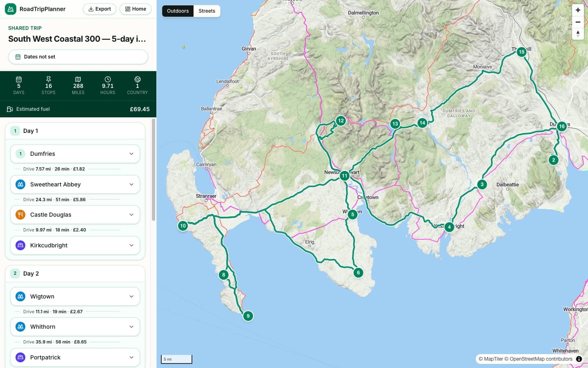Click the Girvan map label
This screenshot has width=588, height=368.
[249, 49]
